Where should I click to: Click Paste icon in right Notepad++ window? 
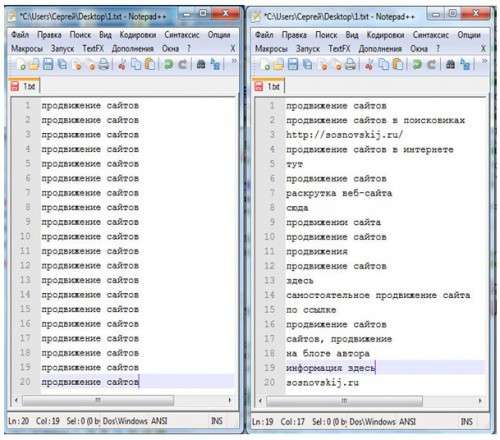pos(398,64)
